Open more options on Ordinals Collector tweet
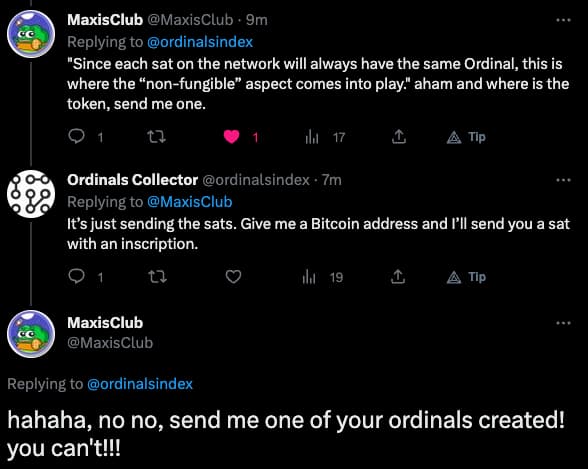 point(563,180)
